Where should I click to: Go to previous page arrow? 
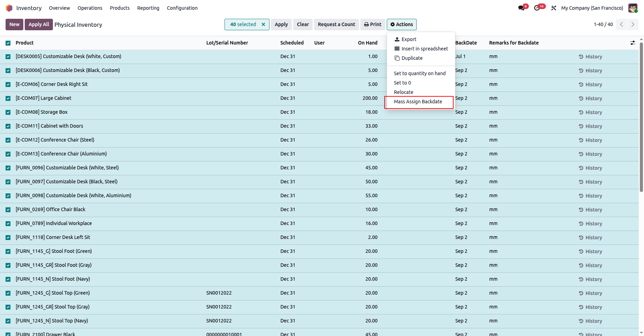(x=621, y=24)
